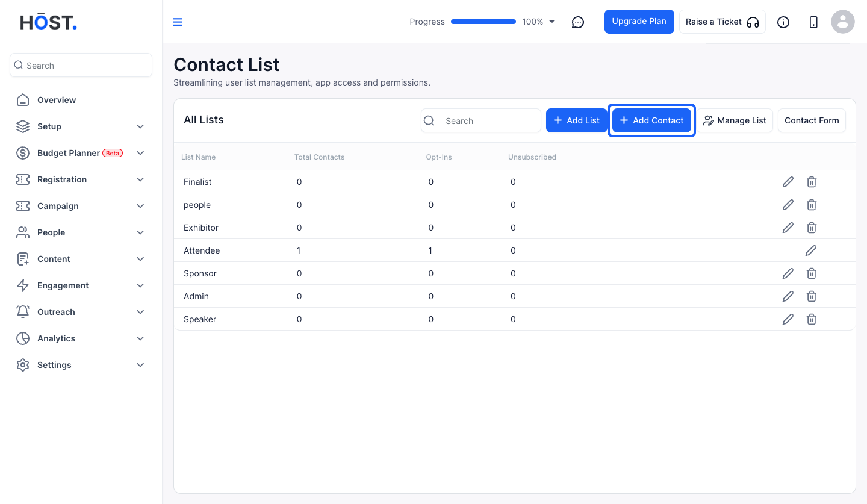Delete the people list trash icon
This screenshot has width=867, height=504.
pos(812,205)
